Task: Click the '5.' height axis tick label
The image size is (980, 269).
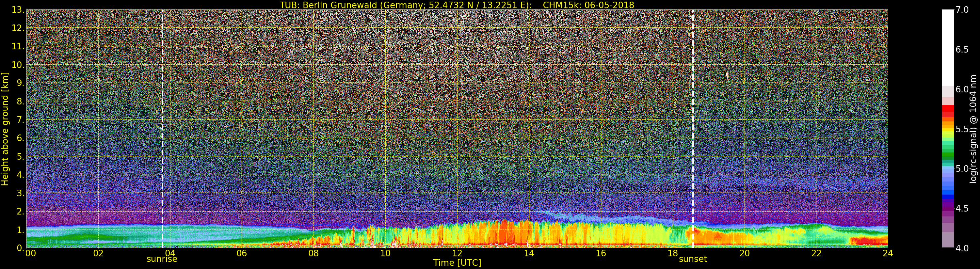Action: point(20,156)
